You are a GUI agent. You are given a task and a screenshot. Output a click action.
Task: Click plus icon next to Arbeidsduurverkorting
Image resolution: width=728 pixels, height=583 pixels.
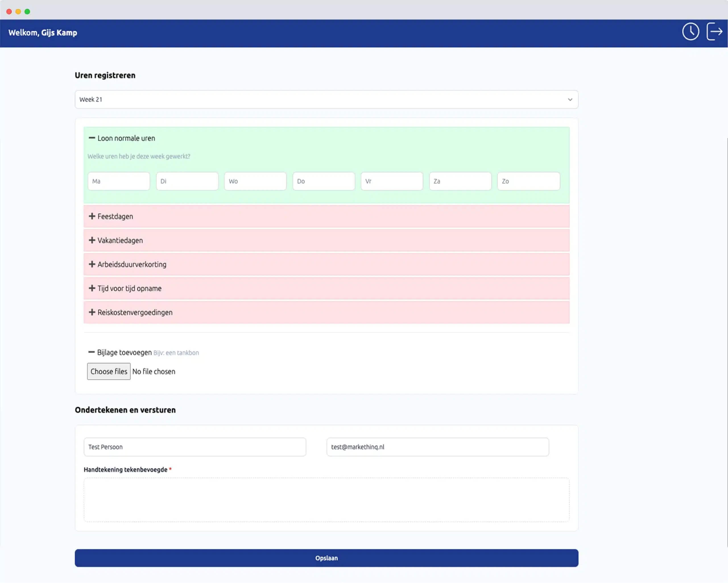92,264
